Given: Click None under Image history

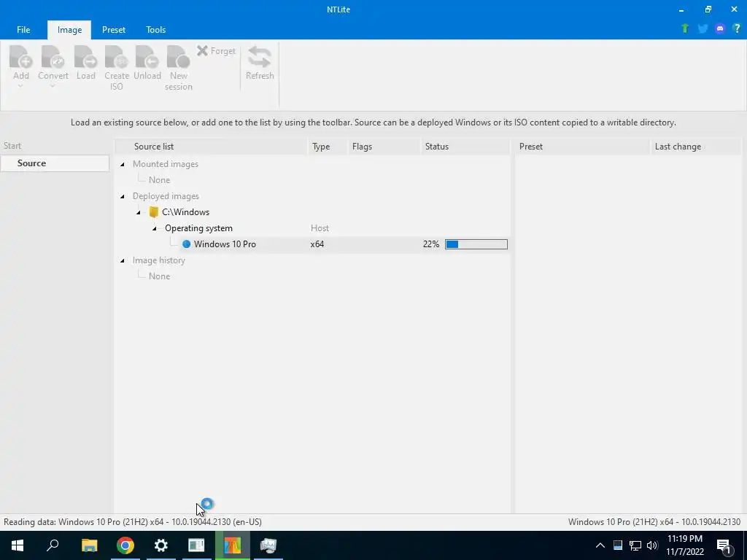Looking at the screenshot, I should pos(159,276).
